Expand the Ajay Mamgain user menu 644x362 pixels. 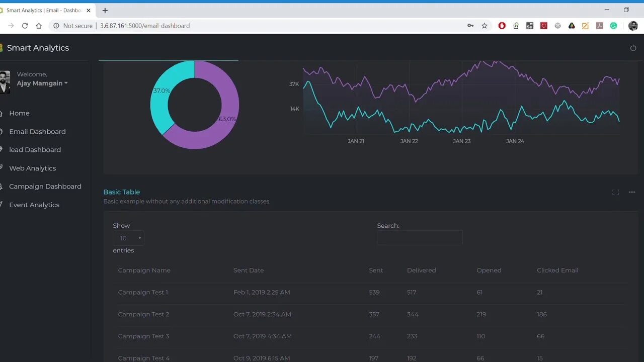tap(42, 83)
